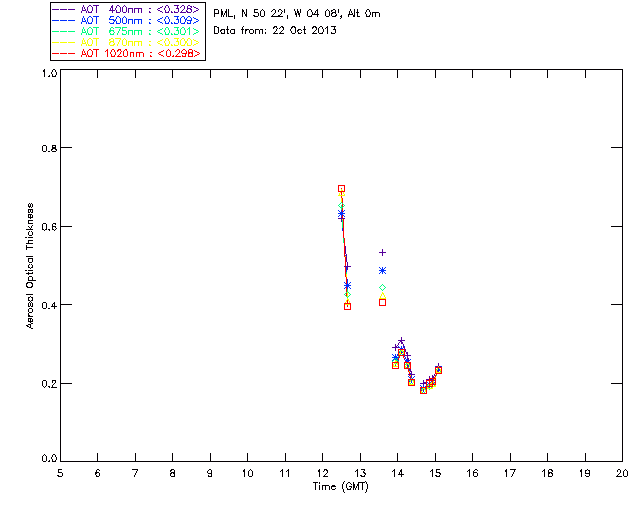640x512 pixels.
Task: Click the PML station location text
Action: tap(297, 14)
